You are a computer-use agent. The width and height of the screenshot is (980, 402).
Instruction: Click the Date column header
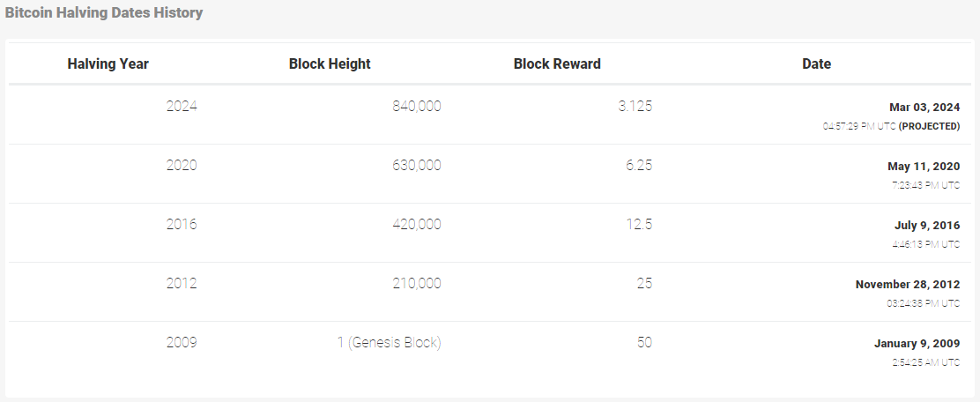(x=816, y=63)
